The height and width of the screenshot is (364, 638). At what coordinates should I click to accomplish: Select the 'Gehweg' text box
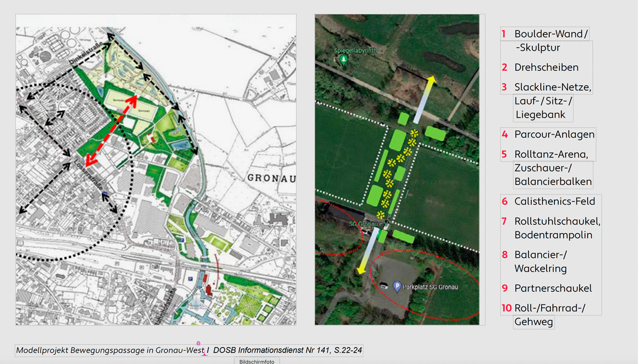534,322
